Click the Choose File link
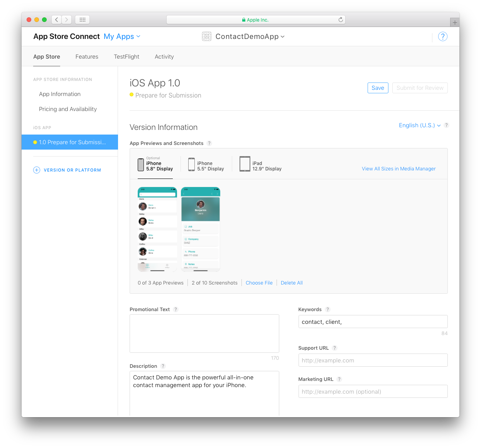The height and width of the screenshot is (448, 481). (259, 283)
